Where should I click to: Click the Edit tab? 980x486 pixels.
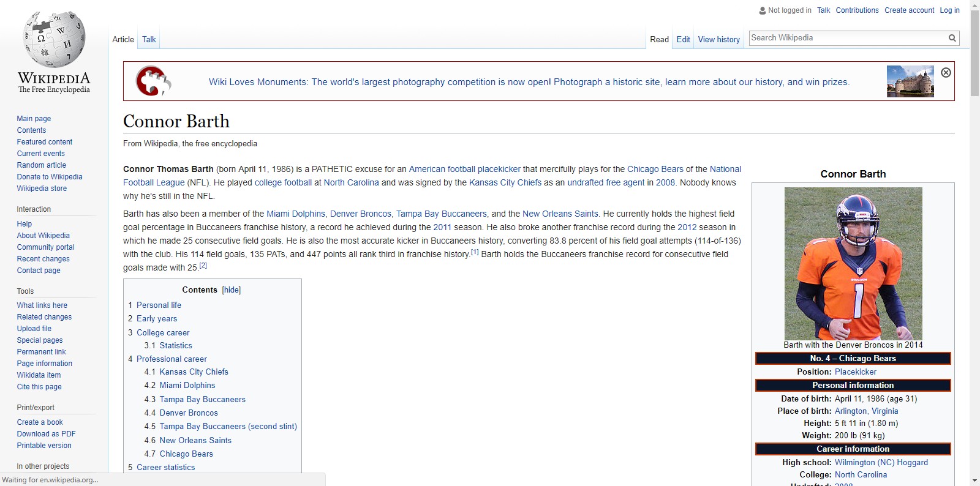683,40
